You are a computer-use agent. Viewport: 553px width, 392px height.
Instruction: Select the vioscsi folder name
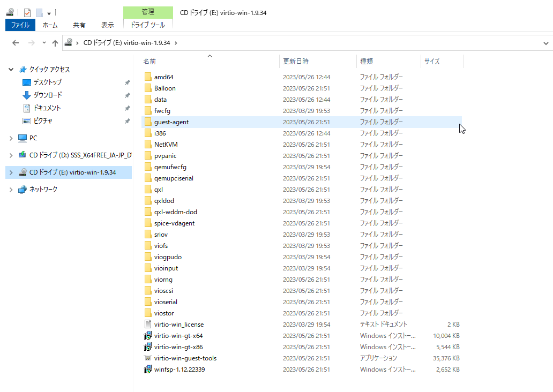click(x=163, y=291)
